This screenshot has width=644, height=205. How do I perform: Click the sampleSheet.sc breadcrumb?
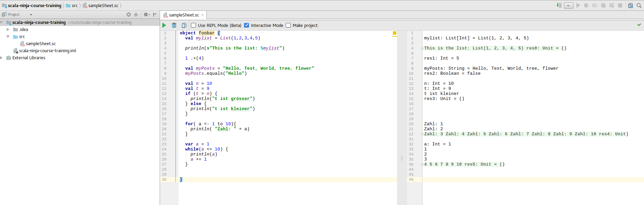(x=100, y=5)
